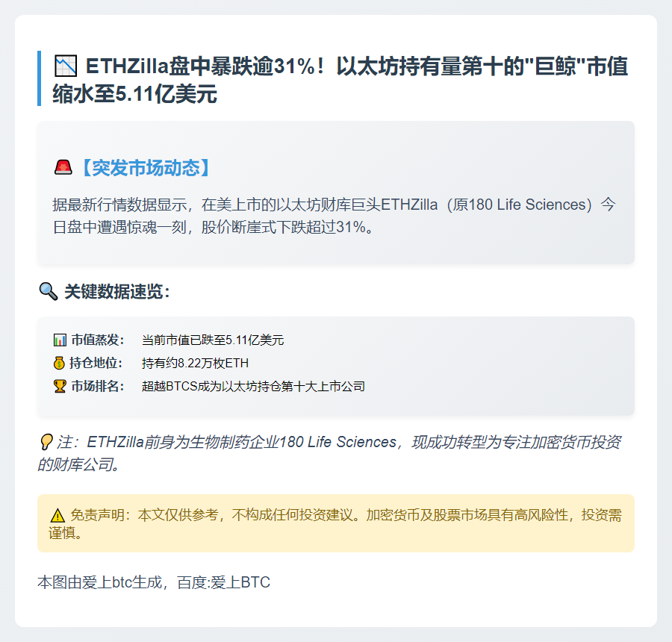Click the trophy icon beside 市场排名
This screenshot has width=672, height=642.
pyautogui.click(x=60, y=387)
